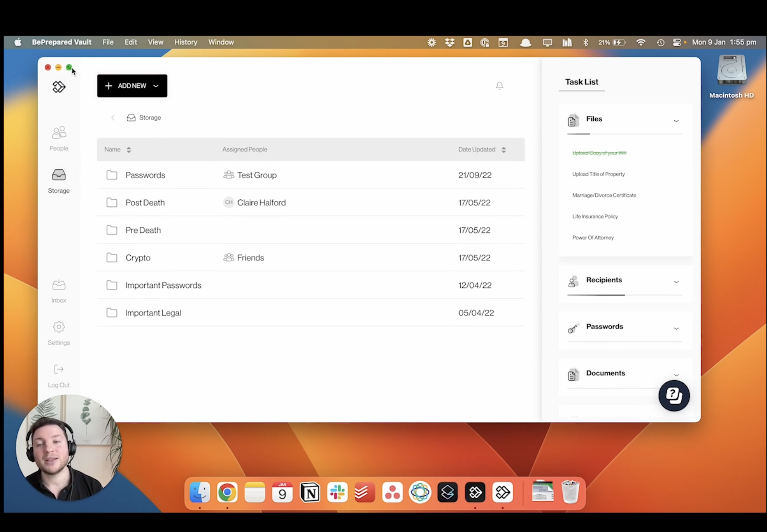This screenshot has width=767, height=532.
Task: Collapse the Files task section
Action: coord(676,121)
